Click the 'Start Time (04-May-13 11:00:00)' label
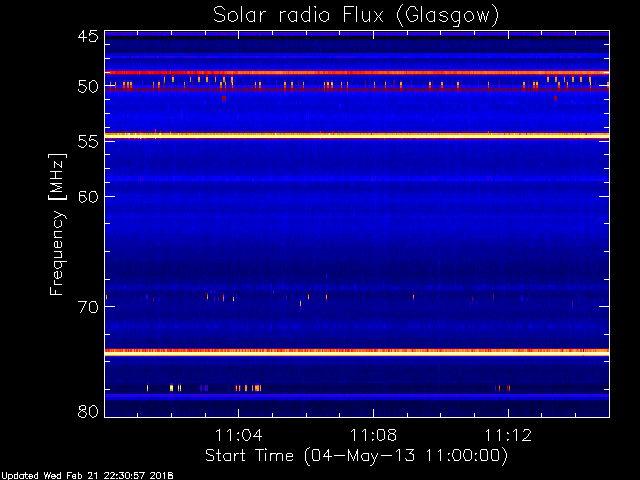This screenshot has height=480, width=640. (356, 456)
